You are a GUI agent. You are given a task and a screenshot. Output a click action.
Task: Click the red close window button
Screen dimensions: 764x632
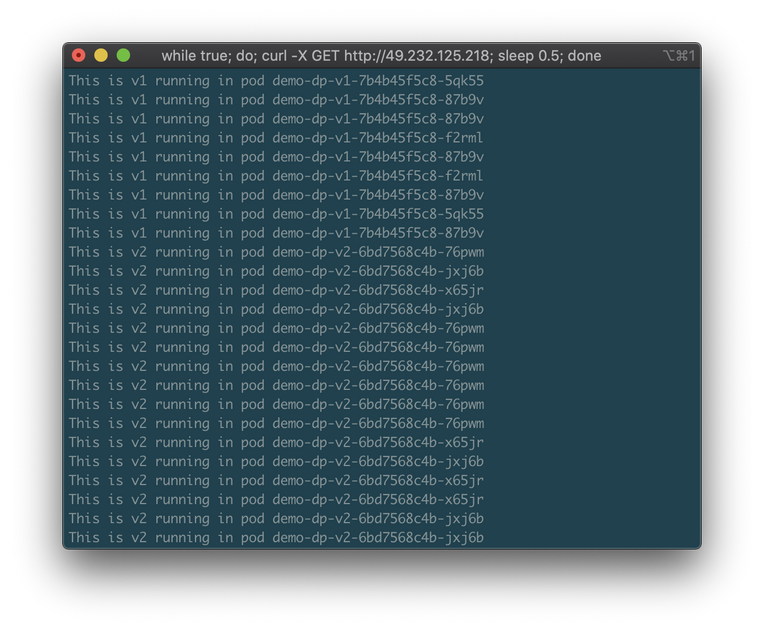(79, 56)
